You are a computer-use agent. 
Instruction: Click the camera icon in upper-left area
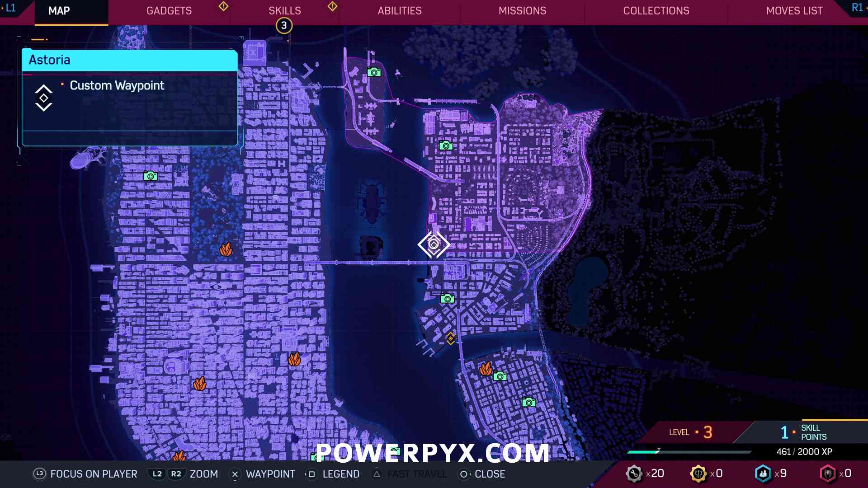[150, 175]
